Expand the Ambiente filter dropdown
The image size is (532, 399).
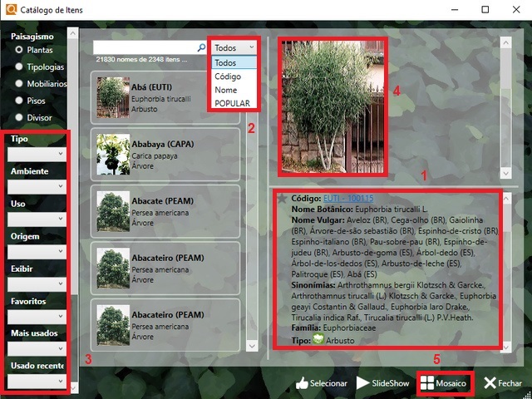coord(35,186)
